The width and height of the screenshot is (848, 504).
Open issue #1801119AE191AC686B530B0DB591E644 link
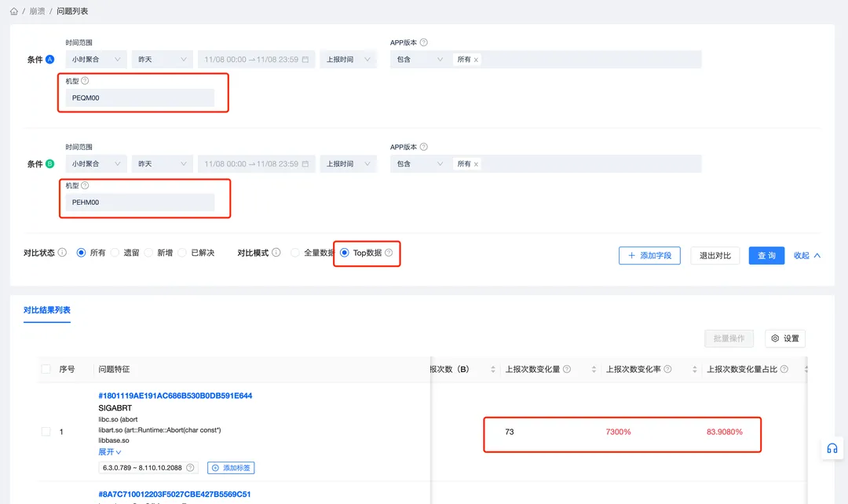point(175,396)
